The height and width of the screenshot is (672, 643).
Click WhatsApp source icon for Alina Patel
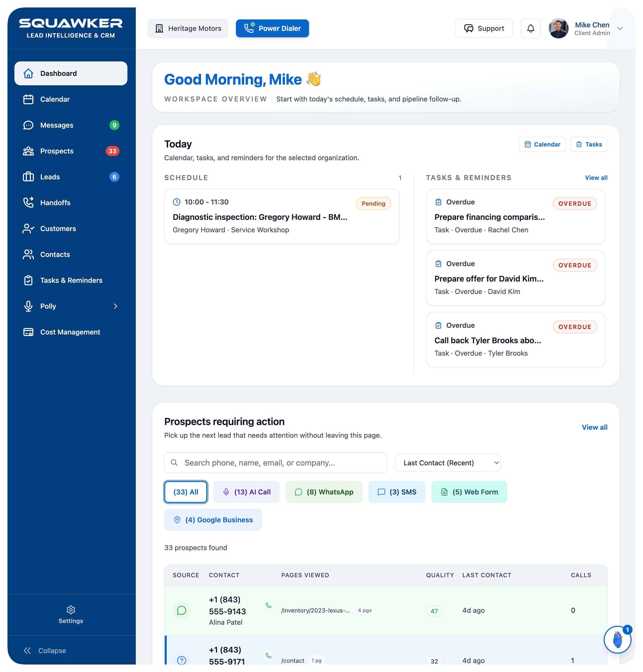pyautogui.click(x=182, y=610)
